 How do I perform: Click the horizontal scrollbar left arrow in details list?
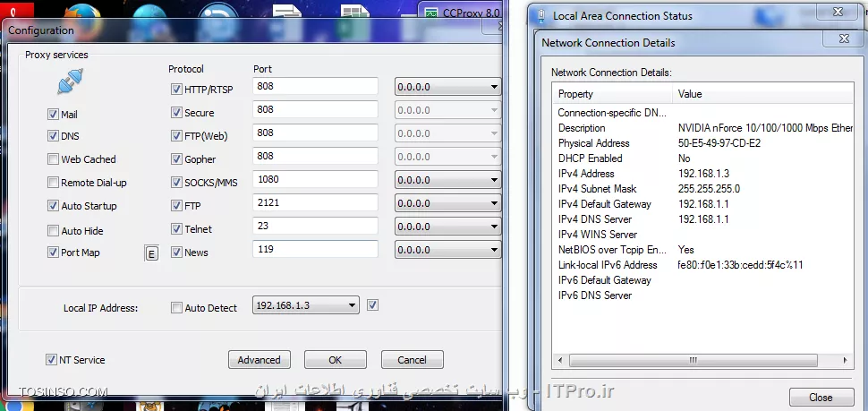click(x=560, y=360)
